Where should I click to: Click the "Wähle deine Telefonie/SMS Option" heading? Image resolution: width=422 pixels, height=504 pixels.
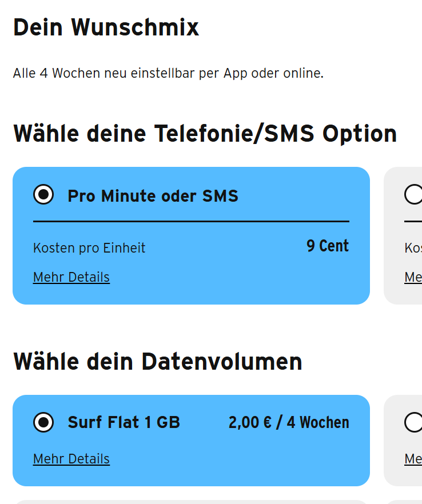205,133
